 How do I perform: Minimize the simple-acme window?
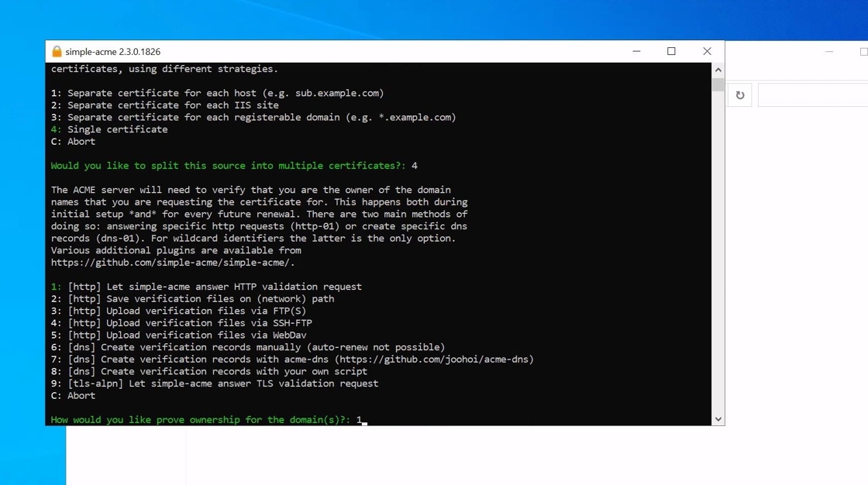coord(636,51)
